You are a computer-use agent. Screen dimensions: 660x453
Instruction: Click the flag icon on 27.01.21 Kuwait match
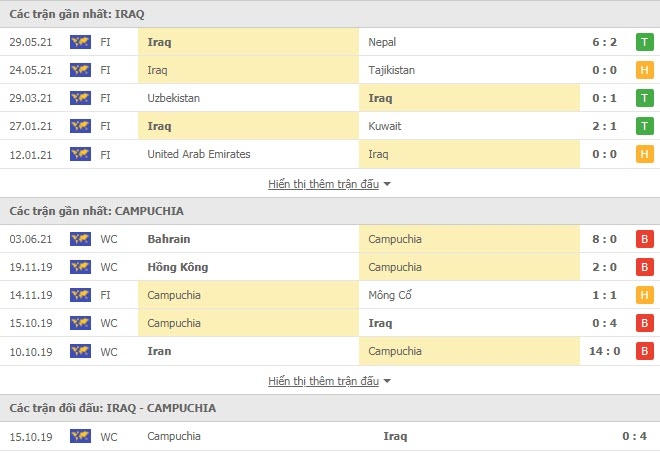pyautogui.click(x=80, y=126)
